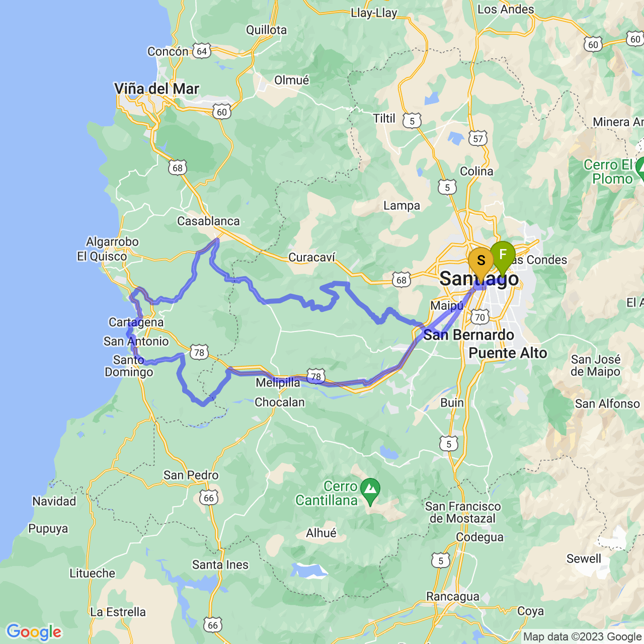The width and height of the screenshot is (644, 644).
Task: Click the Route 64 shield beside Concón
Action: (202, 51)
